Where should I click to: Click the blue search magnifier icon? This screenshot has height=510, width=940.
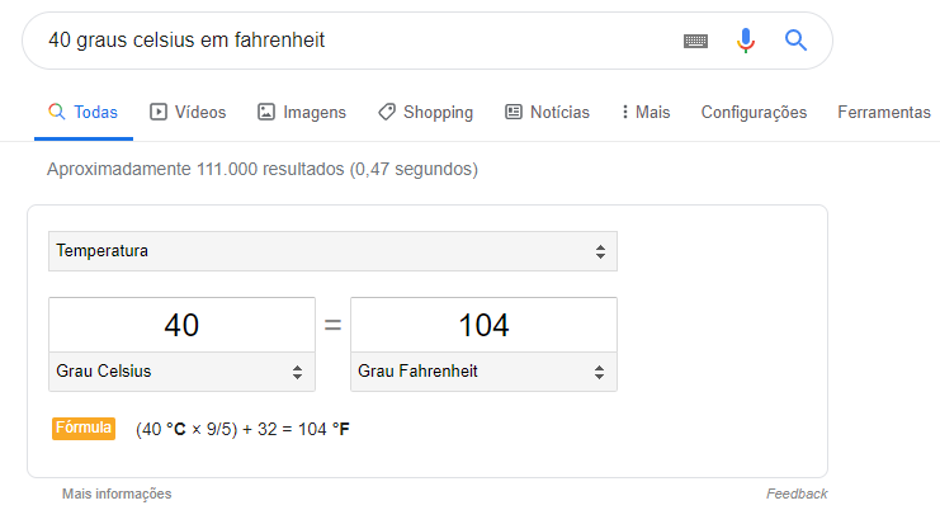(x=796, y=41)
